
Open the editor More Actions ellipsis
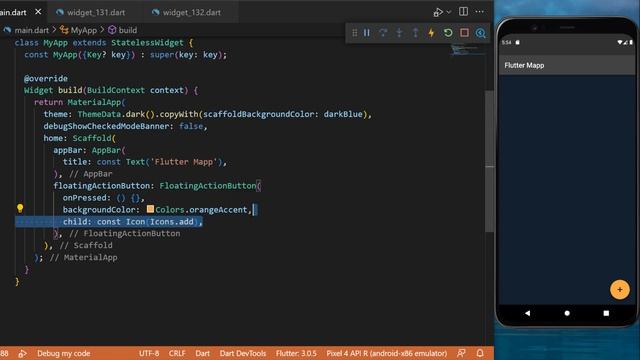click(480, 12)
